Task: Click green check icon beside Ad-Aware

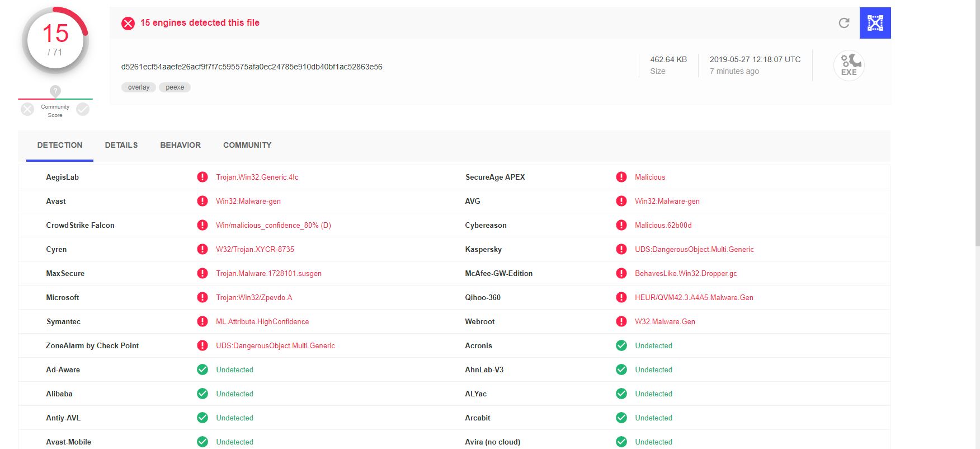Action: tap(202, 370)
